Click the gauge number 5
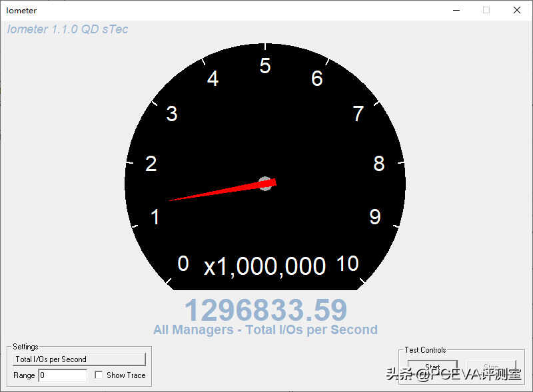 coord(265,66)
